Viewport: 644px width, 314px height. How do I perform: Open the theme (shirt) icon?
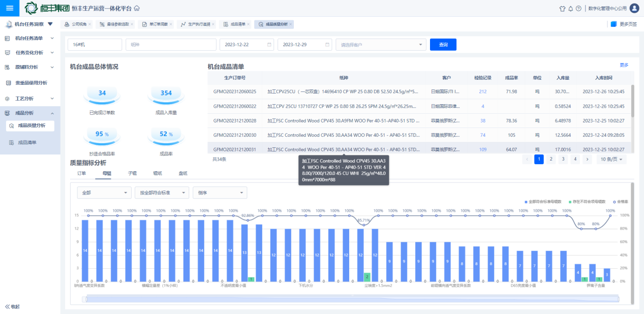tap(562, 9)
